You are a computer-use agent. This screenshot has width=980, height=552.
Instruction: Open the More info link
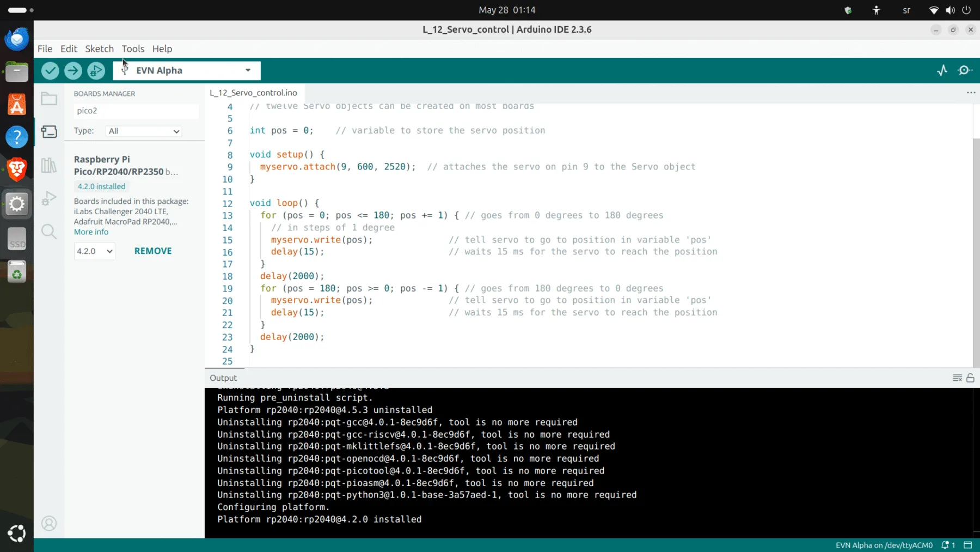[x=91, y=232]
